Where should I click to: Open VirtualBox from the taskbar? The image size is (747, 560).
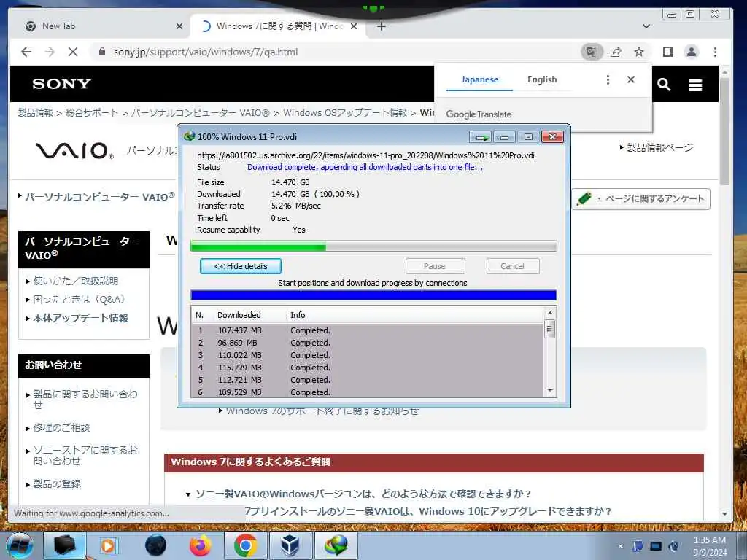(x=290, y=545)
